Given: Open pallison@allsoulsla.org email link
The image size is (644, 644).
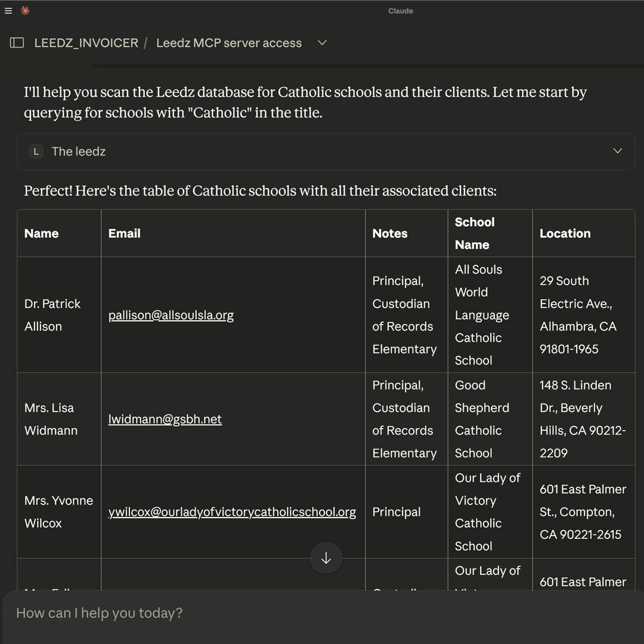Looking at the screenshot, I should [x=171, y=315].
